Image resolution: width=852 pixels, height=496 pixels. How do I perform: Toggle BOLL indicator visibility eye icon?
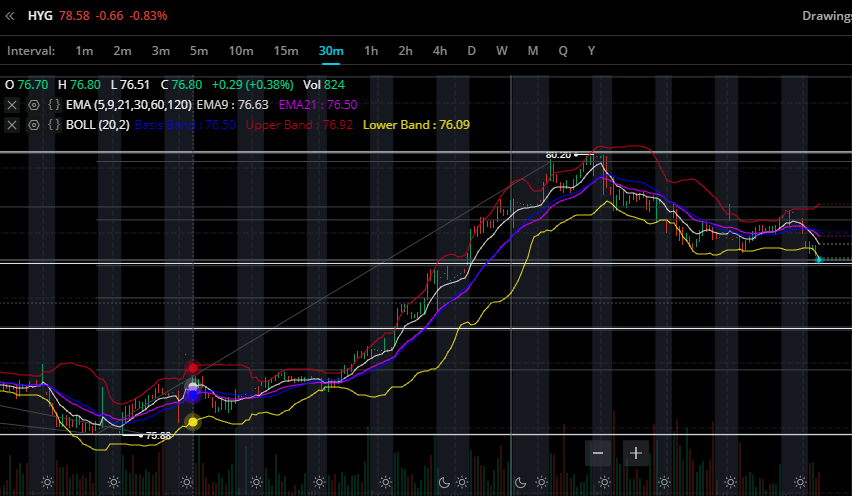(34, 125)
